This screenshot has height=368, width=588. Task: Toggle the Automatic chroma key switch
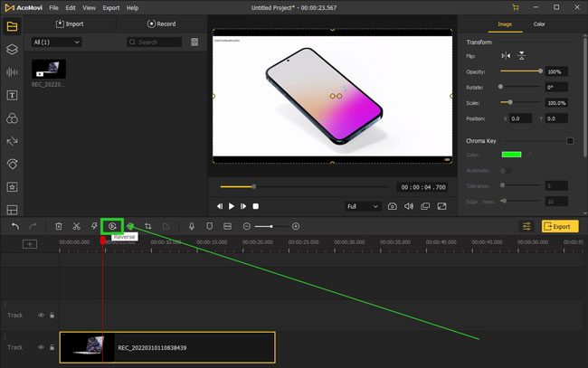pyautogui.click(x=506, y=171)
